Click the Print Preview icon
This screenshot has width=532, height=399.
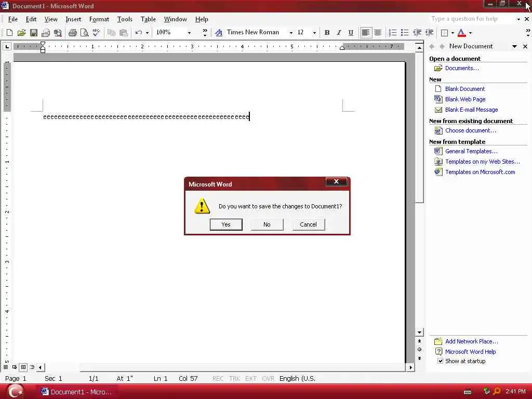tap(85, 33)
